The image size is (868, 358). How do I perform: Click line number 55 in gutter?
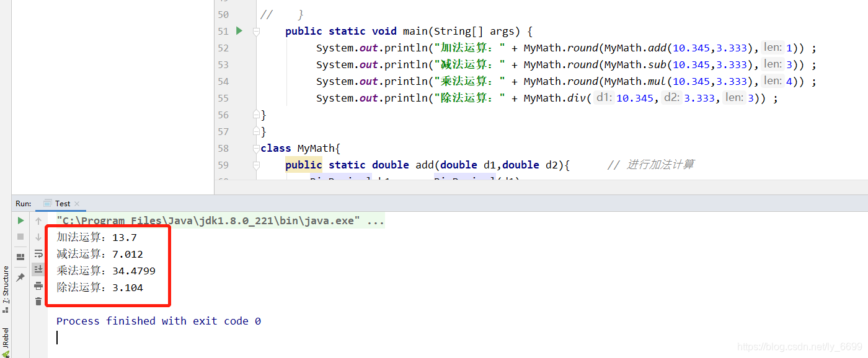223,98
